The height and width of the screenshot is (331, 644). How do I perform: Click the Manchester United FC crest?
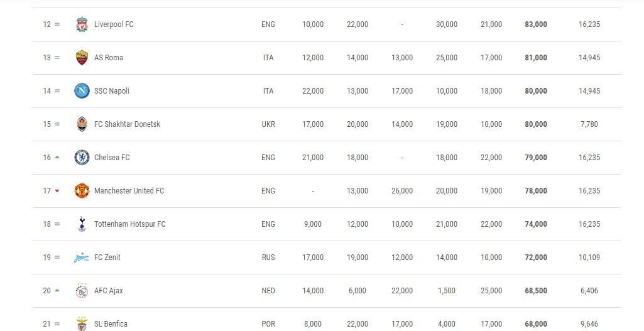(82, 190)
